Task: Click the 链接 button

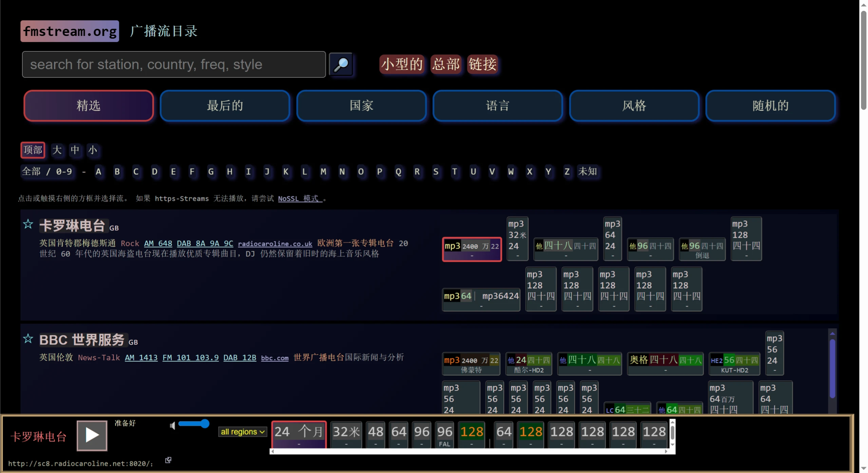Action: point(483,64)
